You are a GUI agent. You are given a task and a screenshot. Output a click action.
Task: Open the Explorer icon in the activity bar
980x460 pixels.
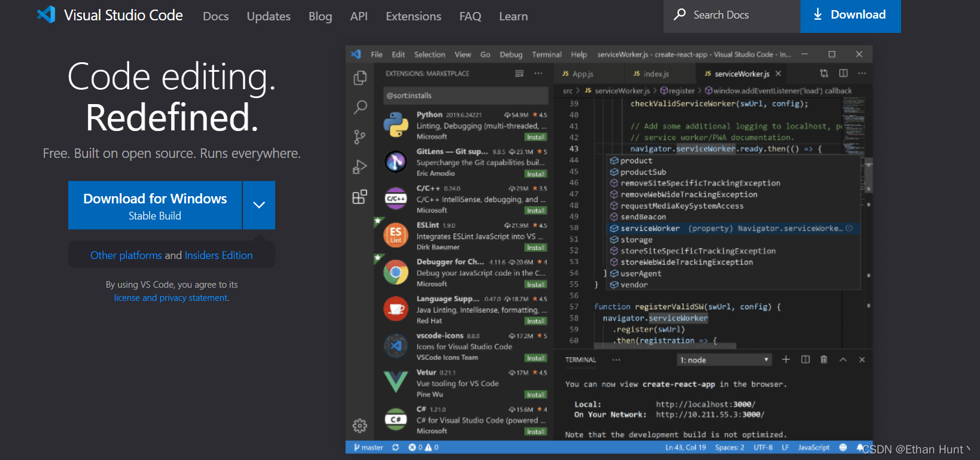pyautogui.click(x=360, y=78)
